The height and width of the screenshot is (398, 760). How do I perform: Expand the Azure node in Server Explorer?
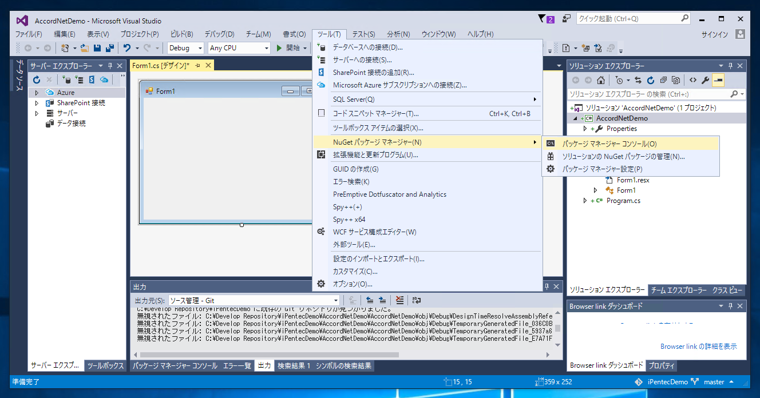point(36,93)
